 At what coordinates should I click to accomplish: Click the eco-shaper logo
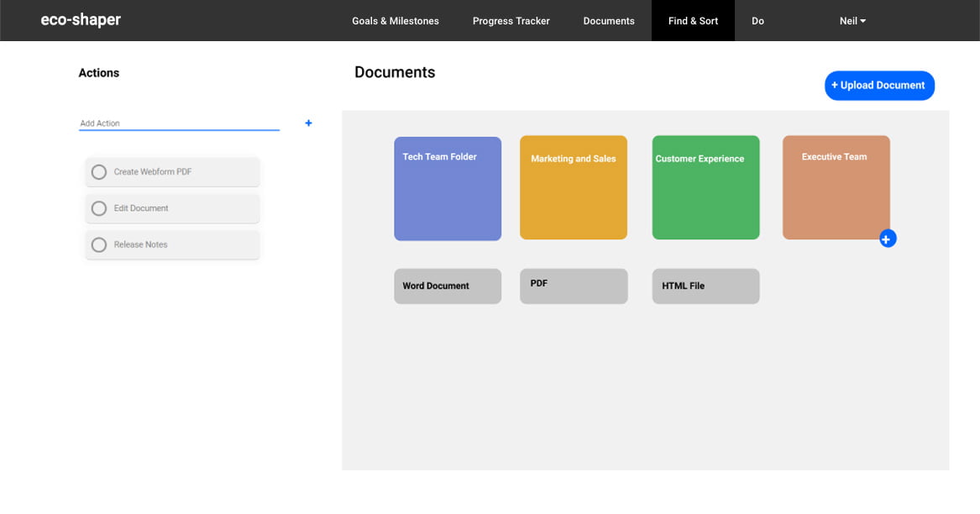point(81,20)
